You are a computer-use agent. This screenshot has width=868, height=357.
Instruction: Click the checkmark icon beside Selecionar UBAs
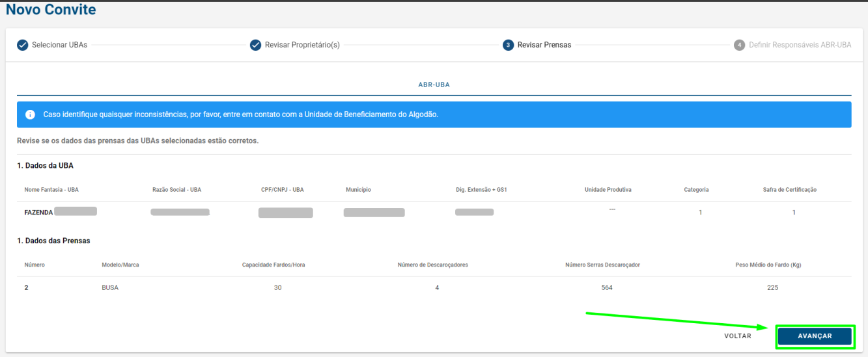coord(22,45)
